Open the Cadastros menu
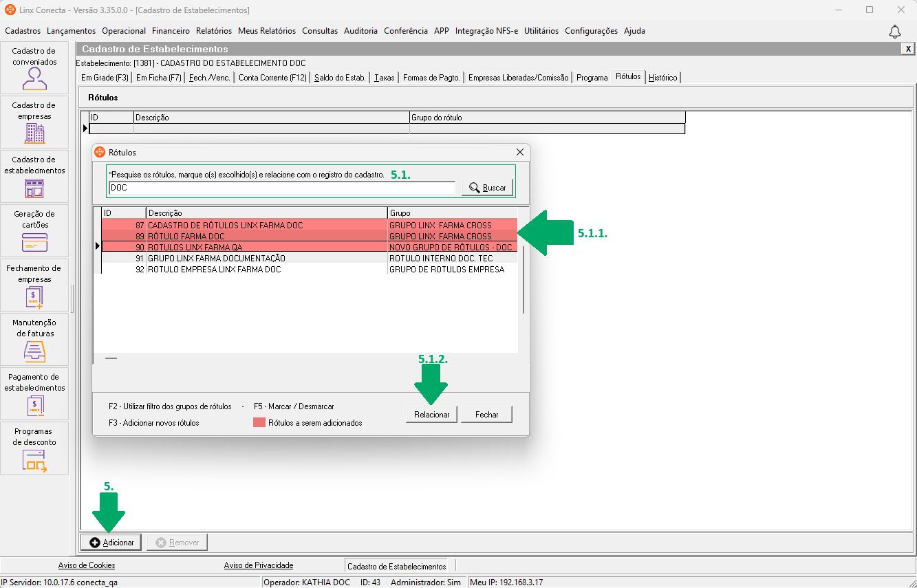The height and width of the screenshot is (588, 917). coord(23,31)
